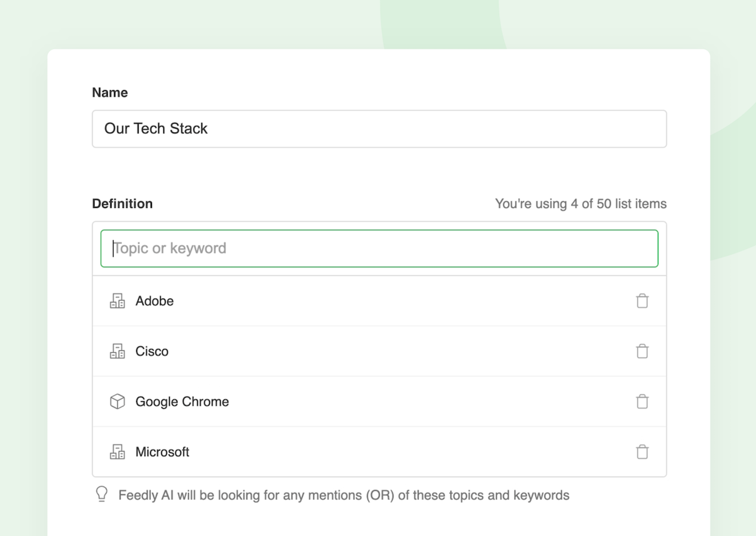The height and width of the screenshot is (536, 756).
Task: Click the Cisco company building icon
Action: [117, 351]
